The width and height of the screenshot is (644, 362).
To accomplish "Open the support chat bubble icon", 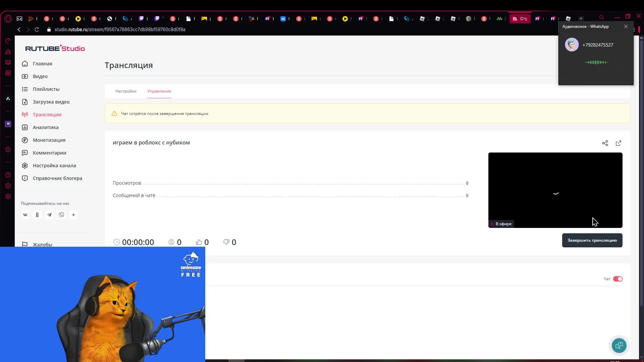I will coord(619,345).
